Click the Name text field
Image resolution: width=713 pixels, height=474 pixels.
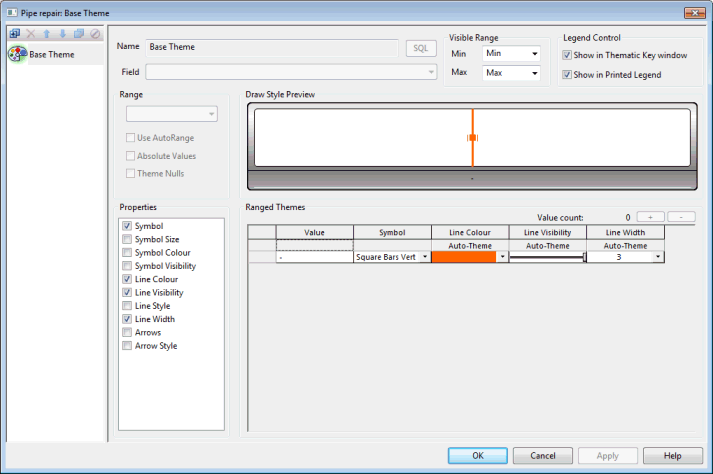pyautogui.click(x=272, y=47)
